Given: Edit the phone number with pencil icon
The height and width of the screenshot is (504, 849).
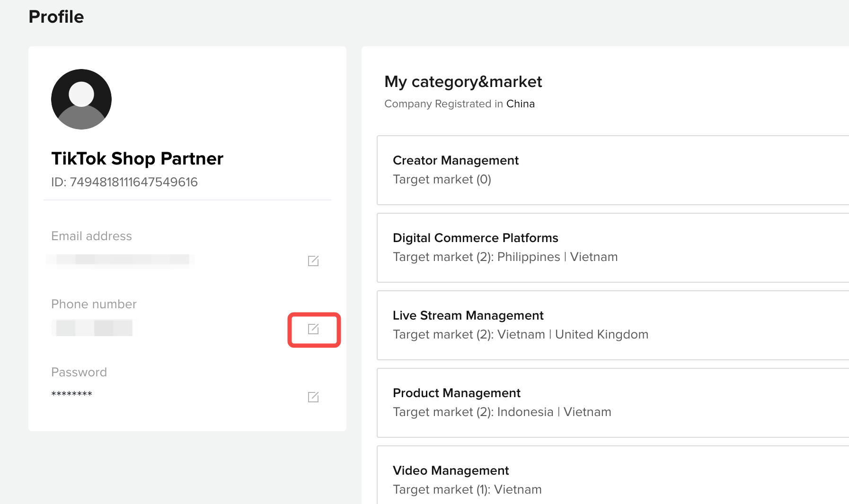Looking at the screenshot, I should (313, 329).
